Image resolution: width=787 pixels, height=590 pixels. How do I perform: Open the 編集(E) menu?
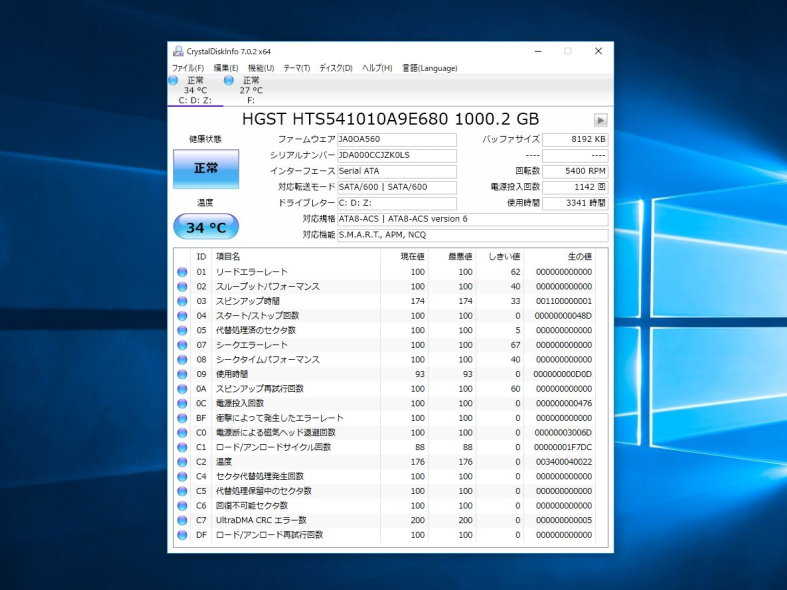pyautogui.click(x=226, y=68)
